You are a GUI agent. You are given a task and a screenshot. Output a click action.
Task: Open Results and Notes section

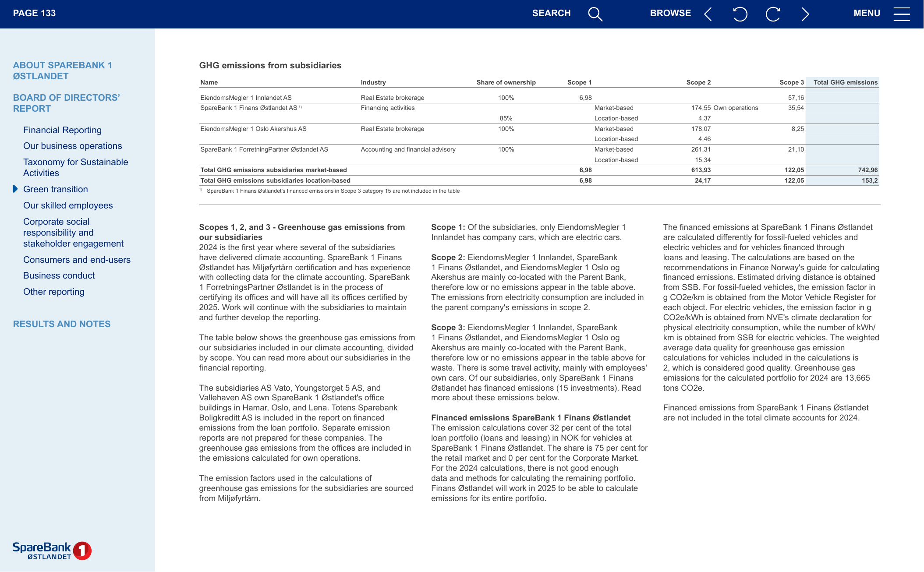click(x=62, y=324)
